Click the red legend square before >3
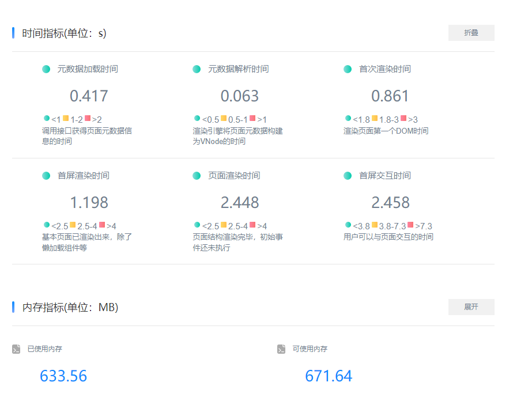This screenshot has width=532, height=405. [403, 118]
